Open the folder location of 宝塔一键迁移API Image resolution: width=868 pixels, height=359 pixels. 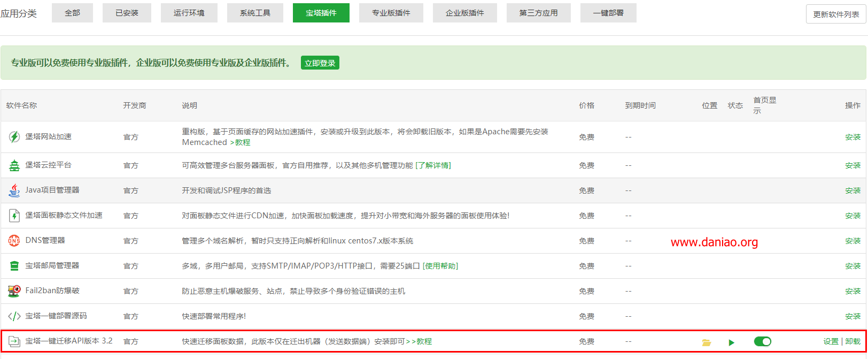click(x=707, y=342)
